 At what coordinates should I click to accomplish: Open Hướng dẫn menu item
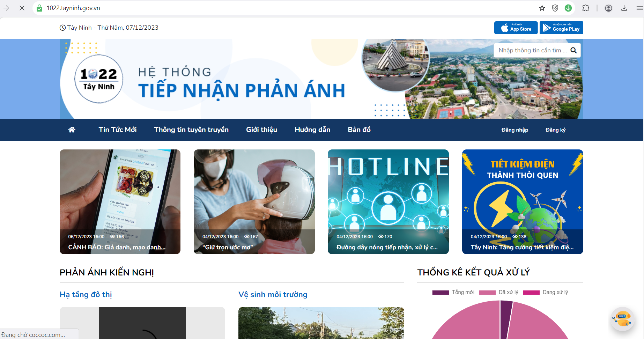[312, 130]
